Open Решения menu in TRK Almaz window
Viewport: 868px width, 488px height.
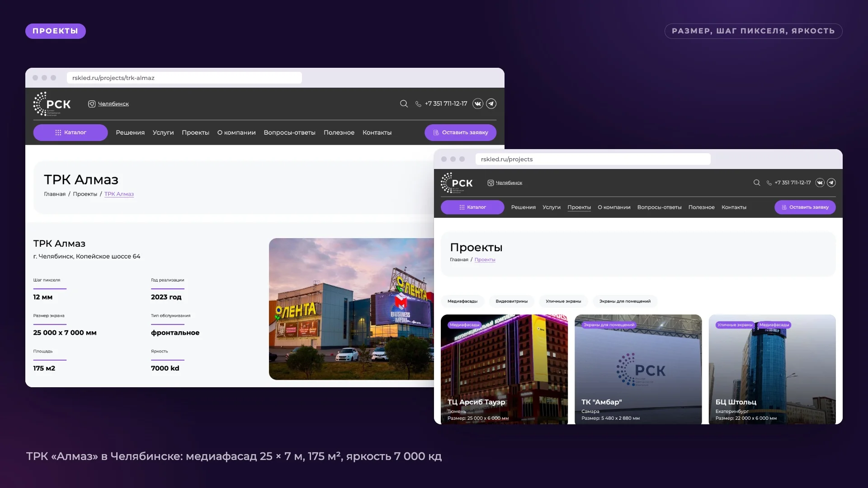coord(130,133)
